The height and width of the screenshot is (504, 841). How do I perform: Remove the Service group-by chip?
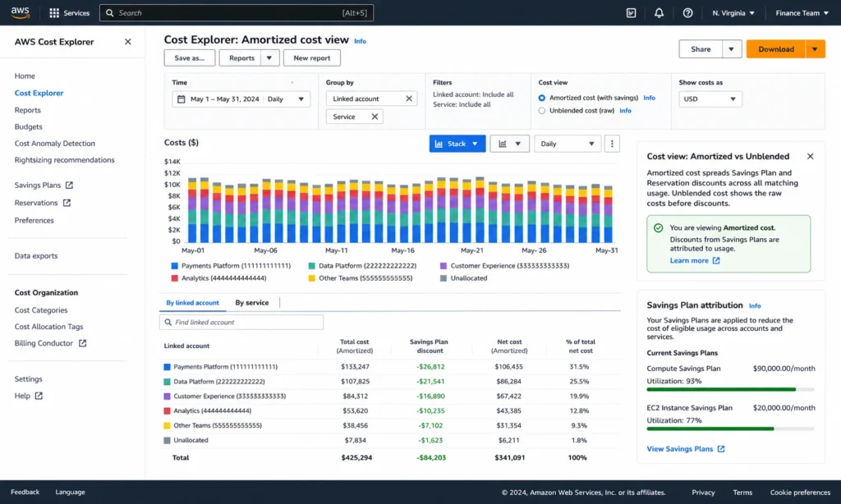375,117
